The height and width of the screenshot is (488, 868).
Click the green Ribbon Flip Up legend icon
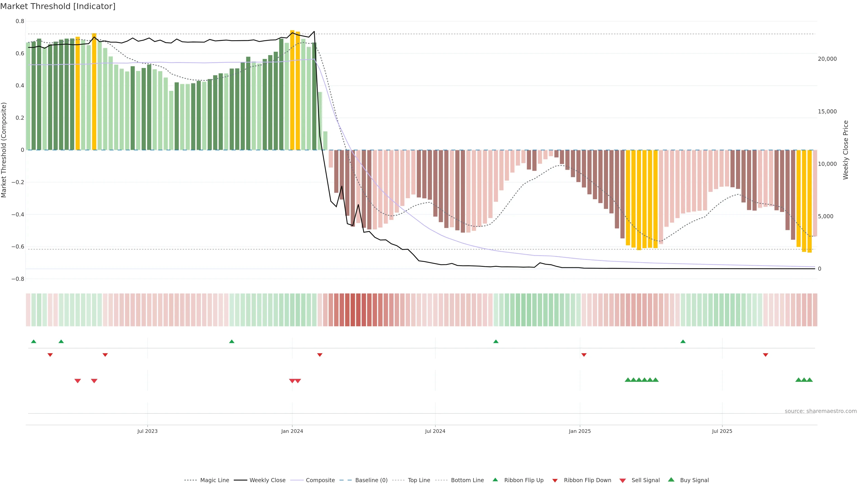[x=495, y=480]
